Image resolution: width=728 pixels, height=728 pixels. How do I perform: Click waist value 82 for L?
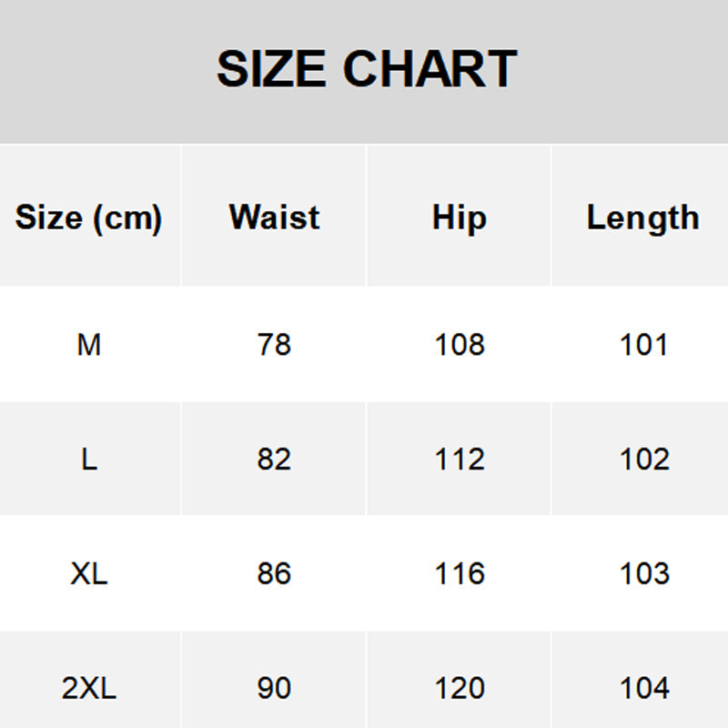point(274,460)
